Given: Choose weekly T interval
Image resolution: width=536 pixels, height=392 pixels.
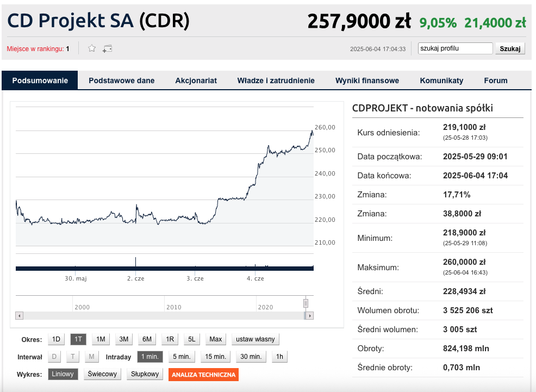Looking at the screenshot, I should (x=73, y=357).
